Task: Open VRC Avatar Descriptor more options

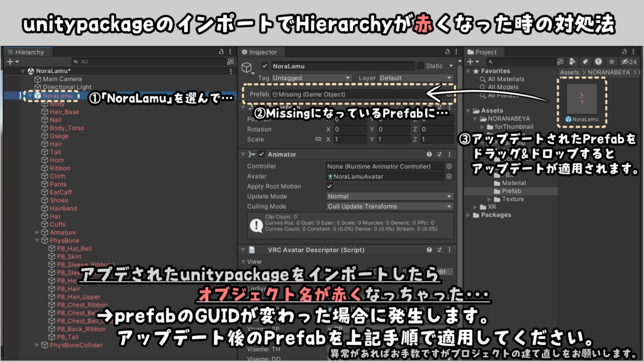Action: (449, 250)
